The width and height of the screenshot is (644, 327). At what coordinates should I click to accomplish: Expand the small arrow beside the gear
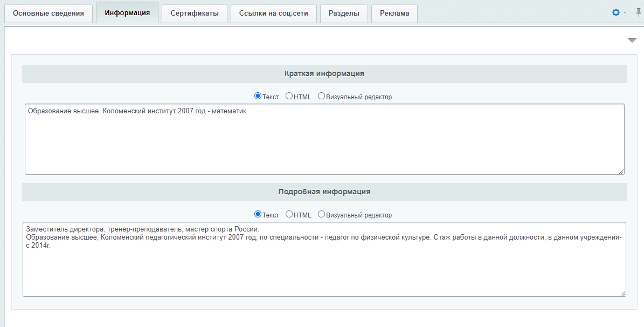coord(625,13)
